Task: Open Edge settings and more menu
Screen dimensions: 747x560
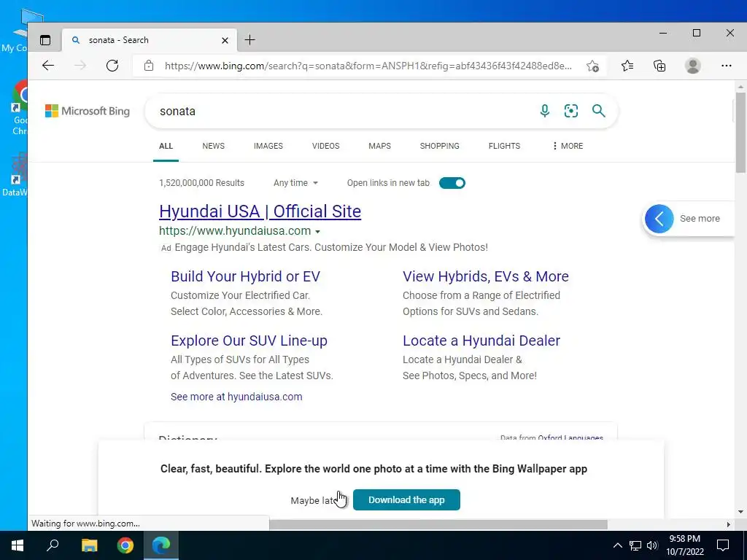Action: [x=726, y=66]
